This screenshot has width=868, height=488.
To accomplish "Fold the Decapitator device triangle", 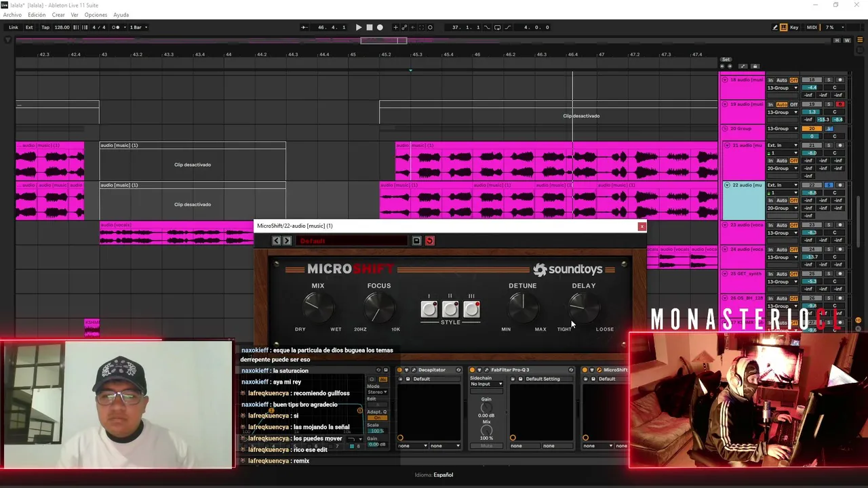I will coord(407,370).
